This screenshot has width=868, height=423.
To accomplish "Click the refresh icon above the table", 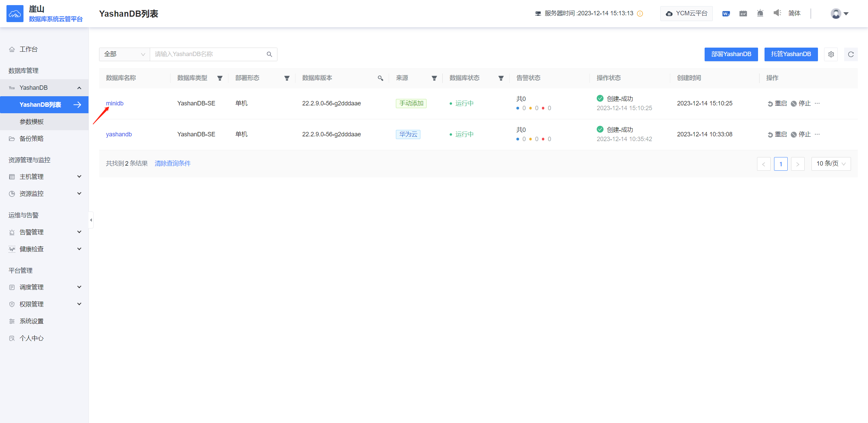I will (x=851, y=54).
